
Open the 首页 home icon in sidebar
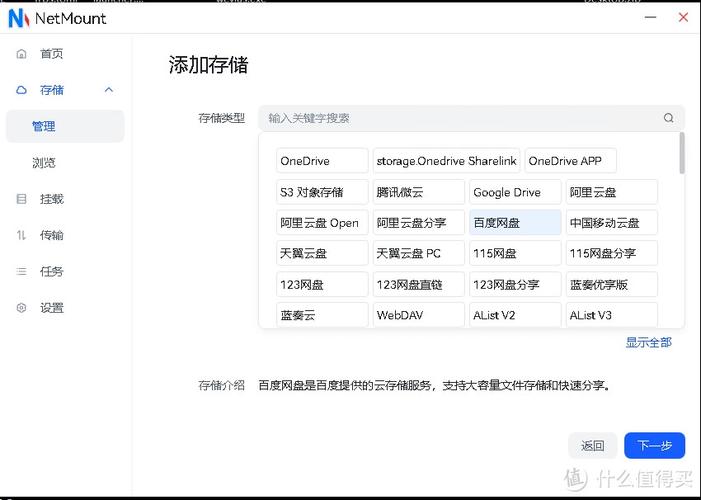(21, 54)
